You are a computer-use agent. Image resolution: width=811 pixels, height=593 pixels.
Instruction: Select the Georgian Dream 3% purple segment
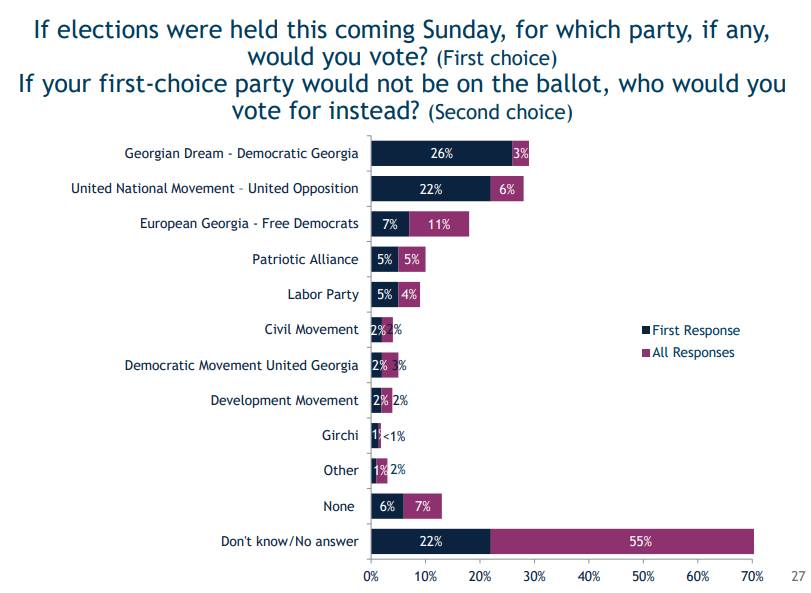tap(520, 153)
